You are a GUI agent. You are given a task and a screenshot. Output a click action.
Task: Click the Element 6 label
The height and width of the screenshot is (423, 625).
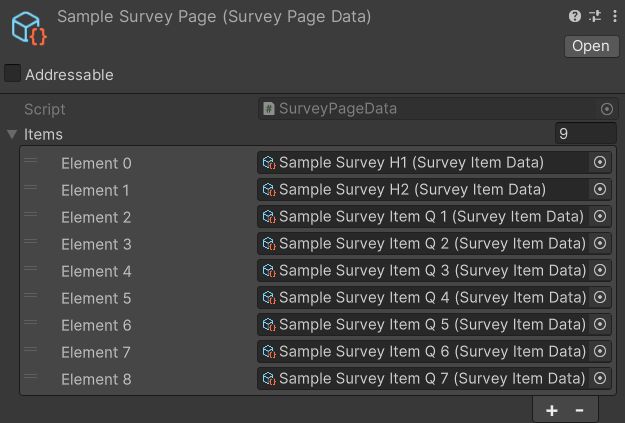coord(96,326)
